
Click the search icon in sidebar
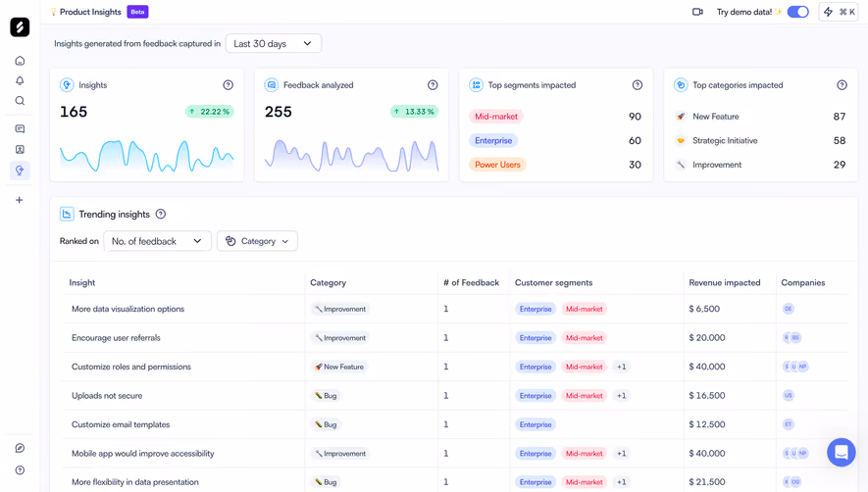tap(20, 101)
